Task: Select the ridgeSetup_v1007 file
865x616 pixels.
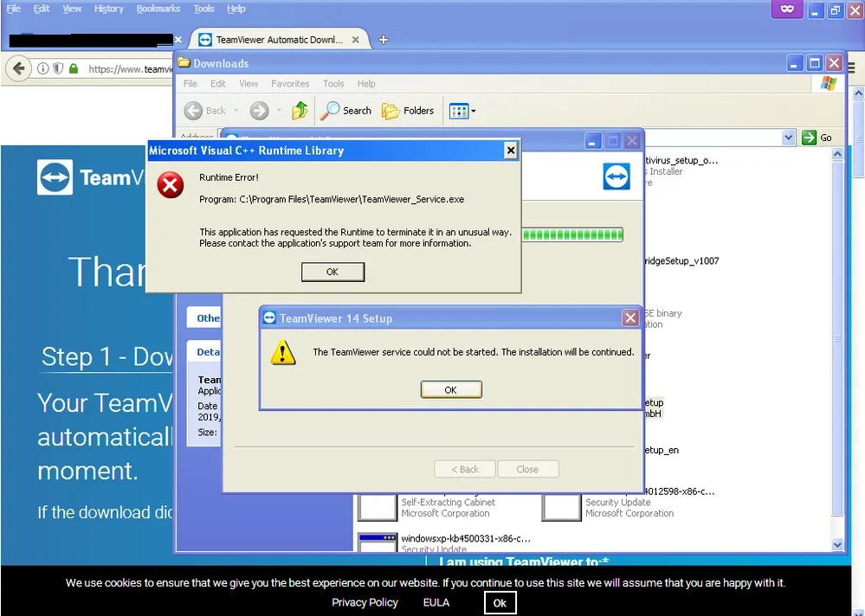Action: point(681,261)
